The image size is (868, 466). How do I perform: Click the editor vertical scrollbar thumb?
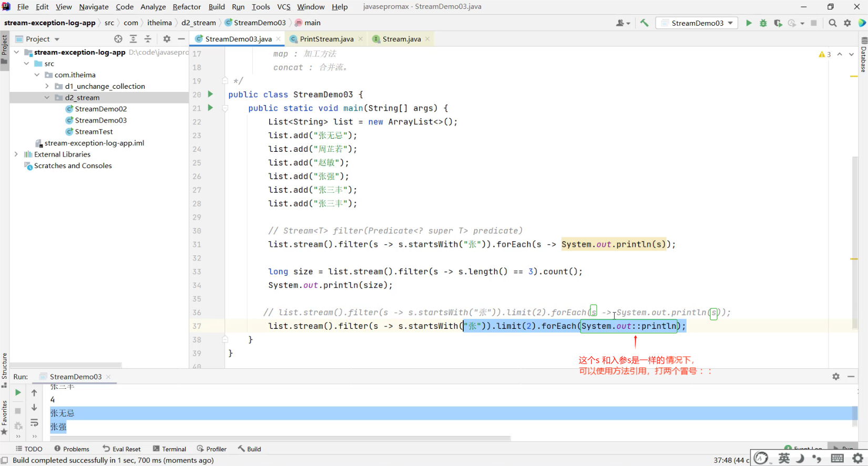(x=855, y=243)
